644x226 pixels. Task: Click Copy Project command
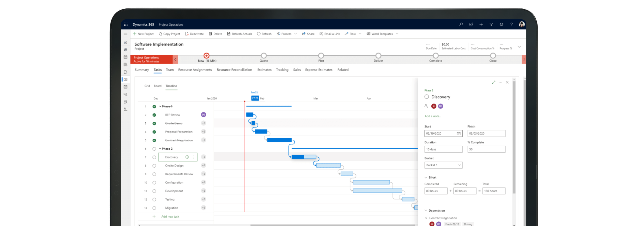pos(169,34)
